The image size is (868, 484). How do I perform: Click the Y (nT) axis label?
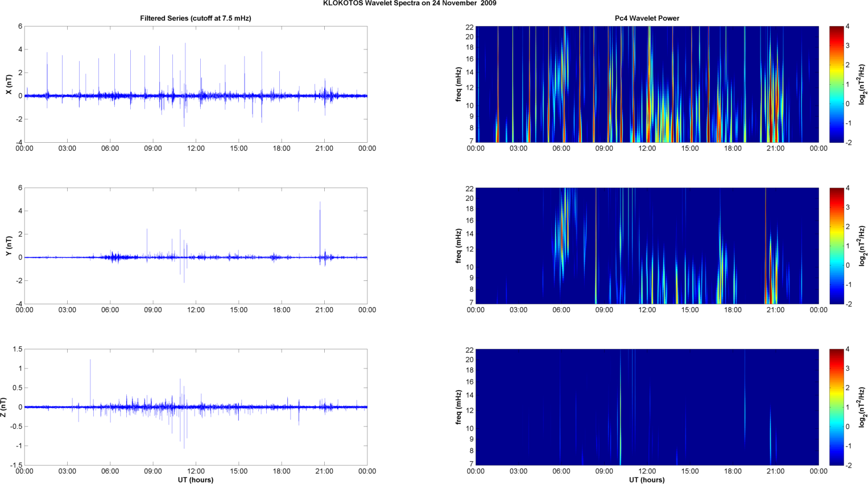tap(9, 246)
